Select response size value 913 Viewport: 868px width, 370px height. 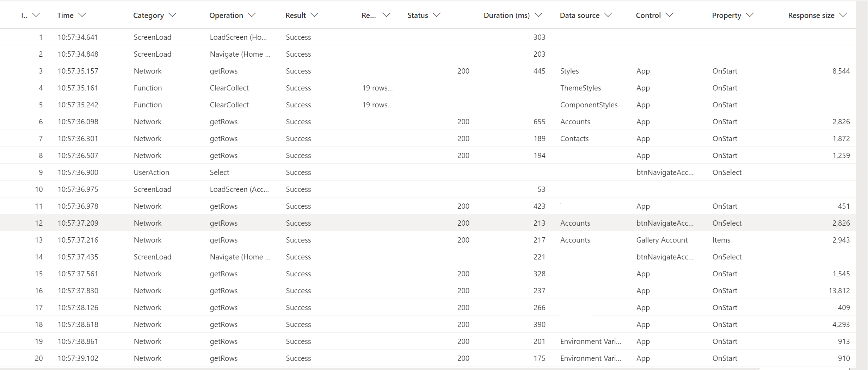[x=844, y=341]
